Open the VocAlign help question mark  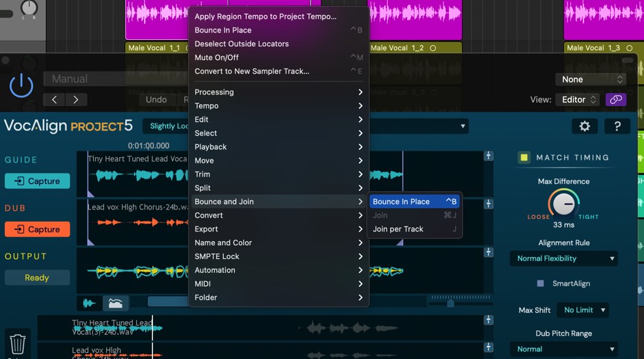[x=617, y=126]
